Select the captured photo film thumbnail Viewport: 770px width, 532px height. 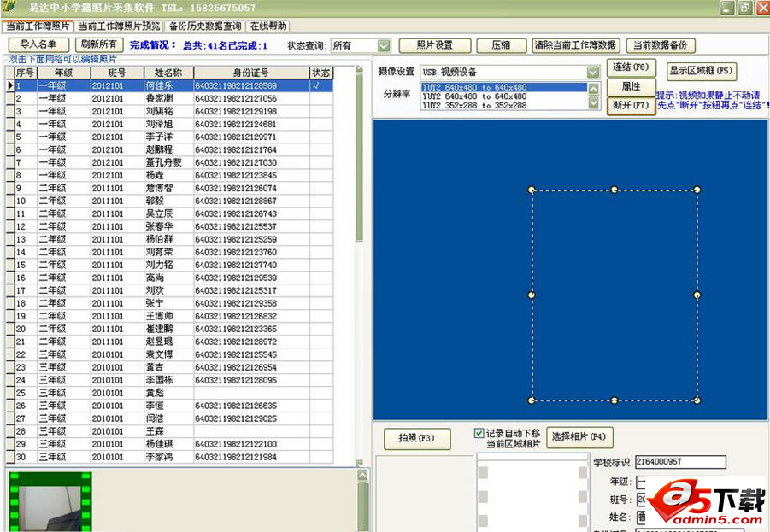[x=49, y=500]
